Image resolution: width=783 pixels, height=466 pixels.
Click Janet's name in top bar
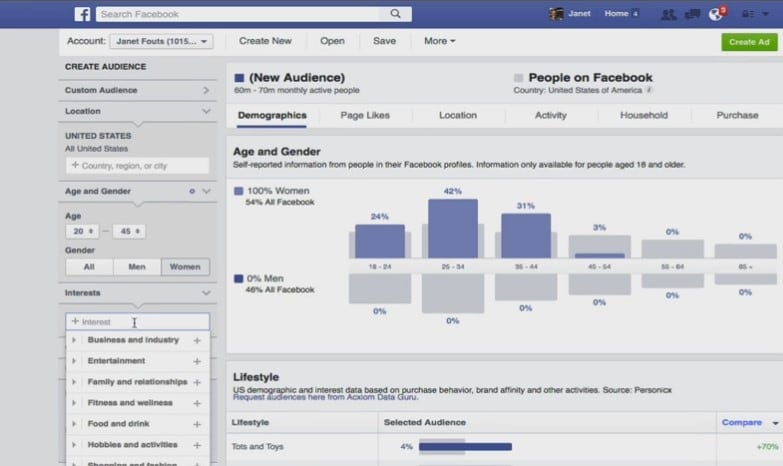579,13
